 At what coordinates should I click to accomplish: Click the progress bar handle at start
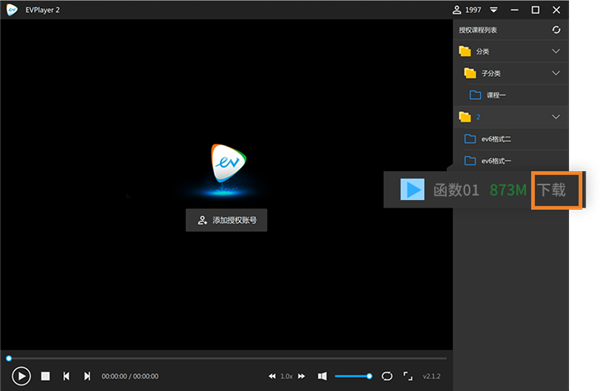click(9, 358)
